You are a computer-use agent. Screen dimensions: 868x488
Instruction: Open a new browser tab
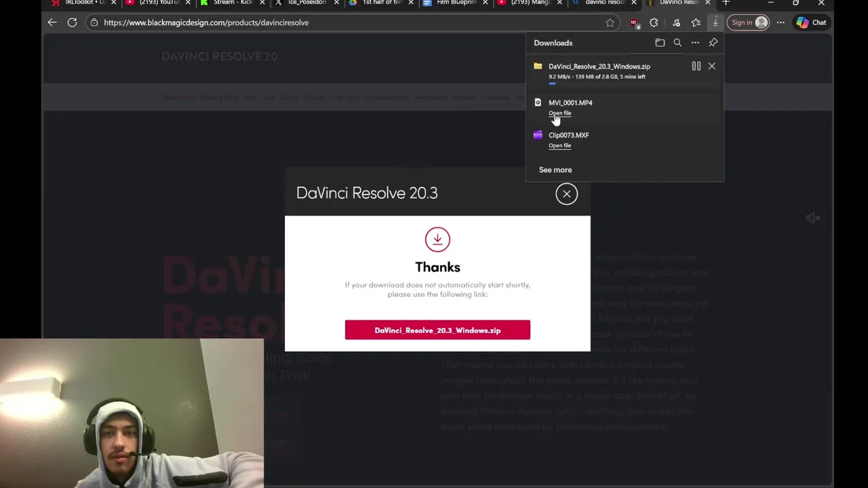pyautogui.click(x=726, y=3)
